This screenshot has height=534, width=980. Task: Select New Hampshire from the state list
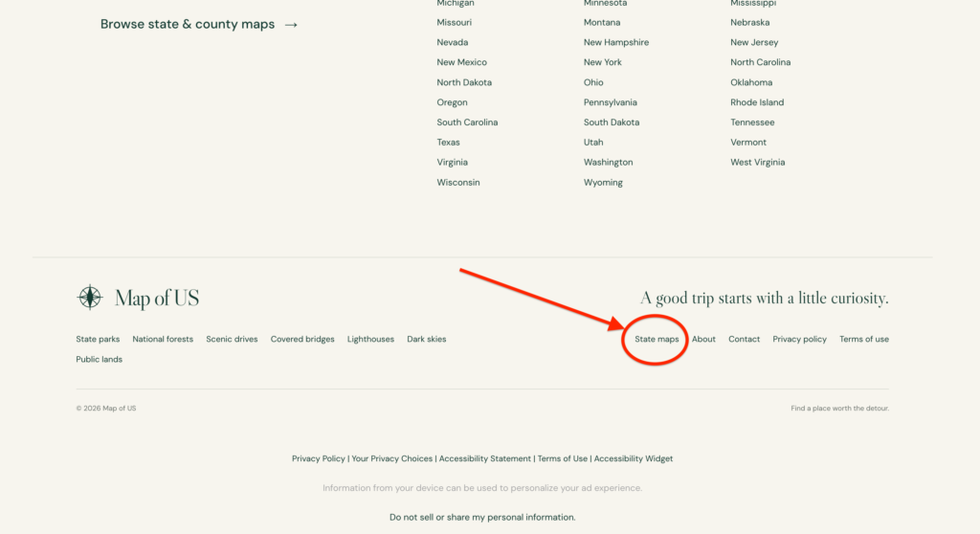[x=616, y=42]
